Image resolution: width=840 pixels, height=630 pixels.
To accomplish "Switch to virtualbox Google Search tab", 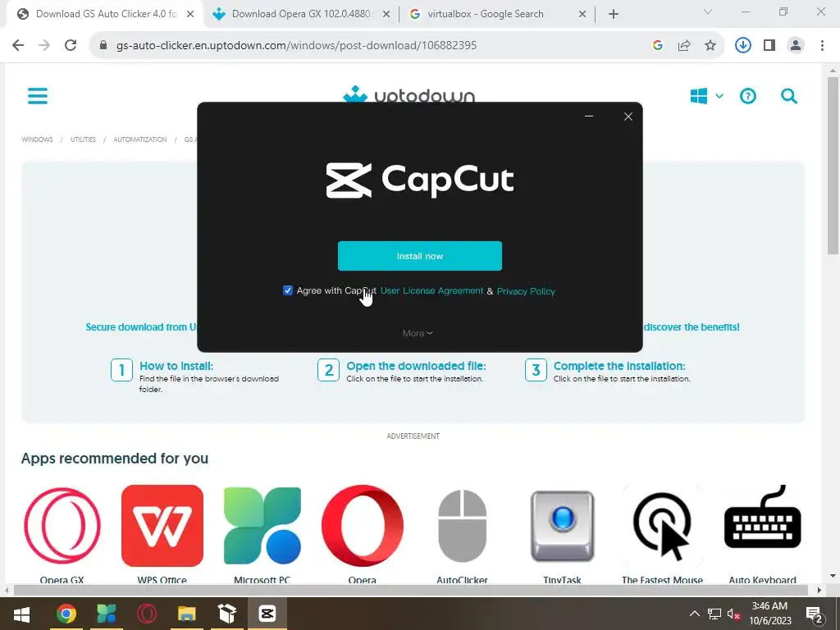I will tap(486, 14).
